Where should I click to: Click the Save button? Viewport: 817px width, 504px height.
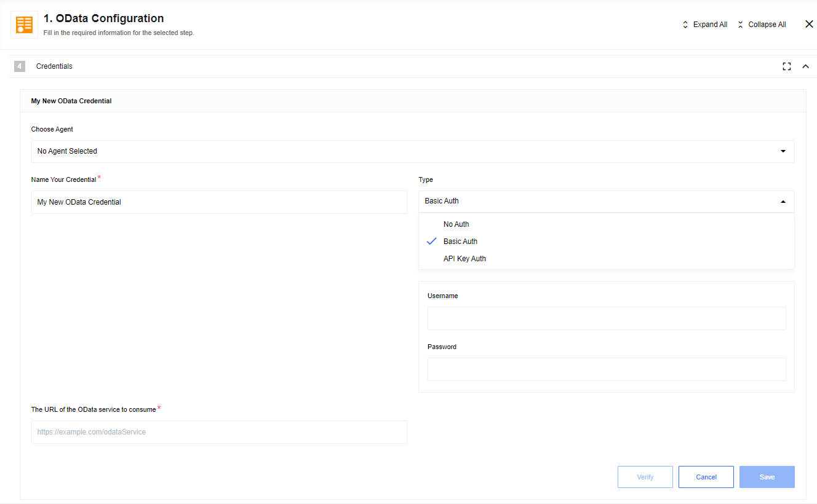[x=767, y=476]
